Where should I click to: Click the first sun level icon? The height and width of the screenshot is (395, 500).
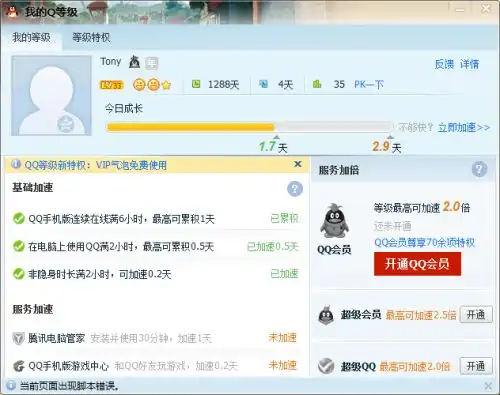pos(139,85)
